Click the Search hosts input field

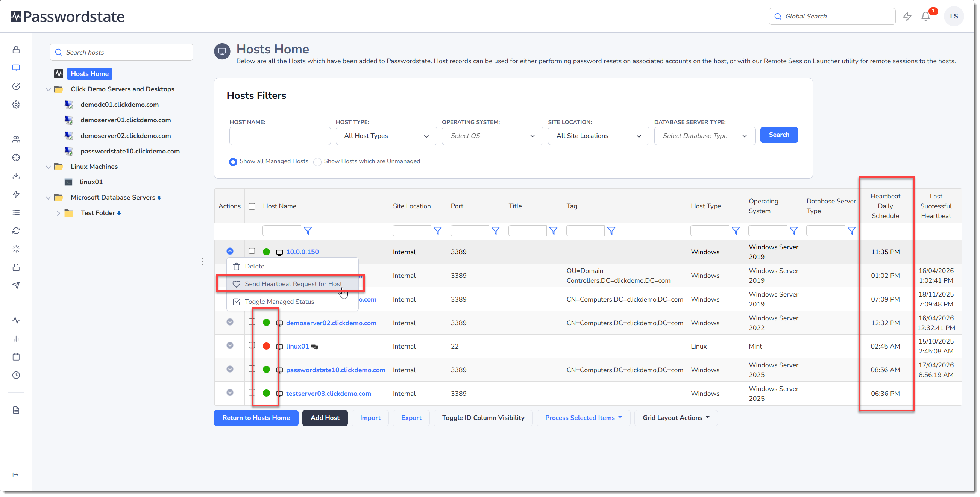coord(121,52)
